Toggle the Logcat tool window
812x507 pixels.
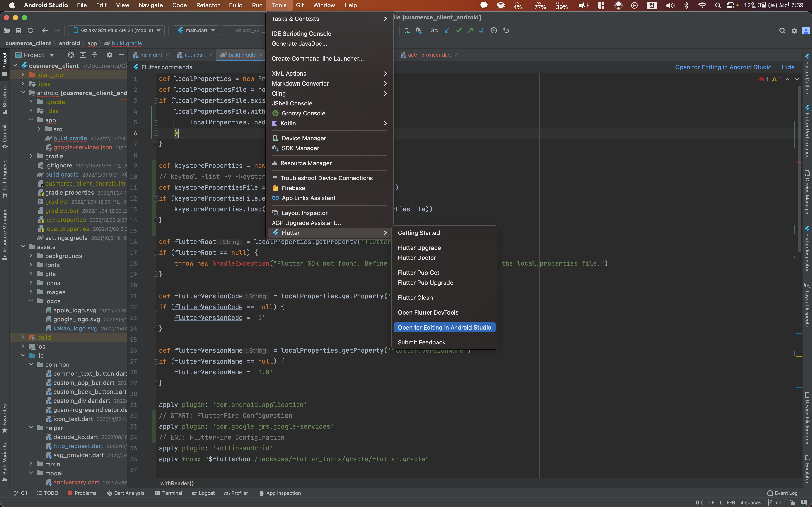(203, 493)
